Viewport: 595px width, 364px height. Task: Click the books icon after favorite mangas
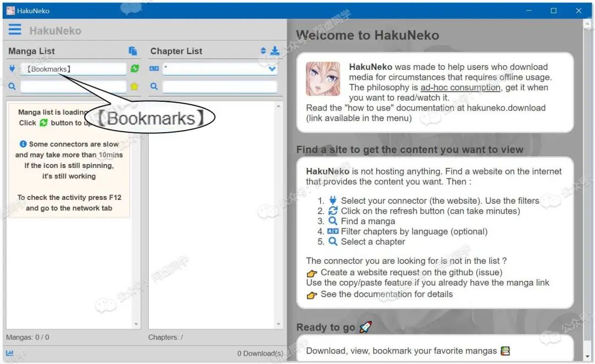point(505,351)
